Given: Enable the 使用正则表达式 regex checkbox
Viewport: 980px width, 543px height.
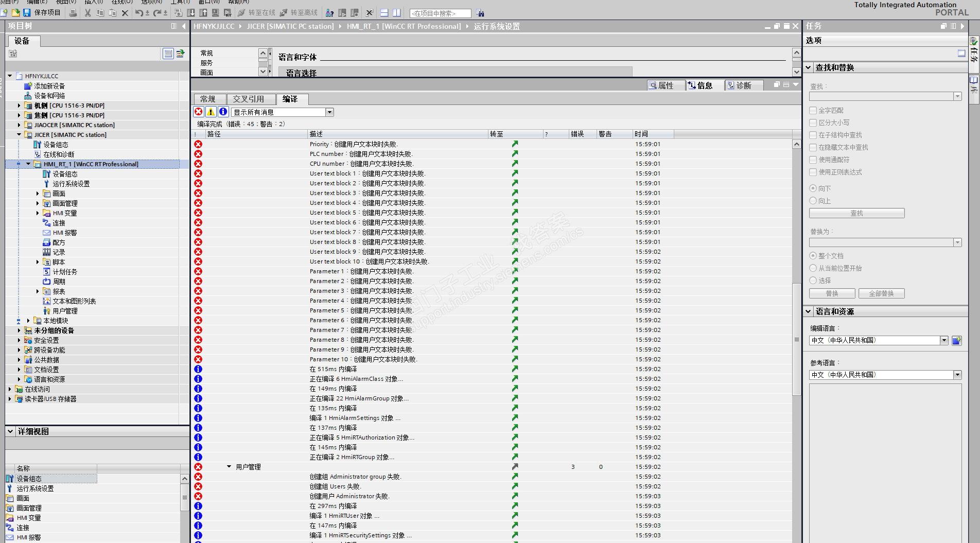Looking at the screenshot, I should point(813,172).
